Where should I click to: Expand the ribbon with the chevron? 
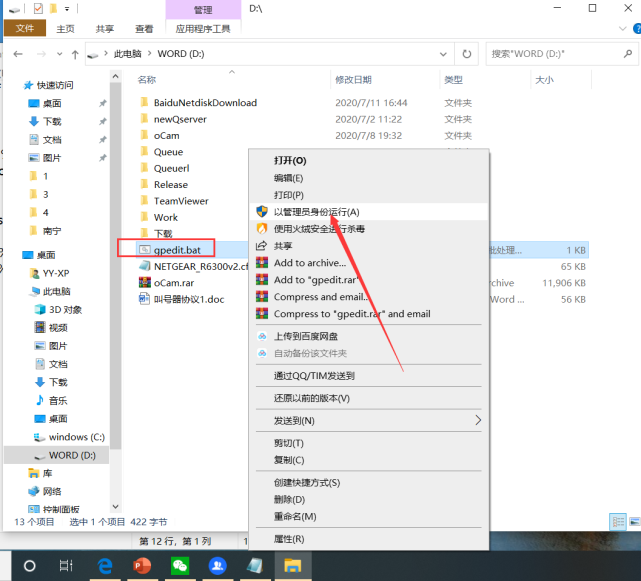click(623, 29)
